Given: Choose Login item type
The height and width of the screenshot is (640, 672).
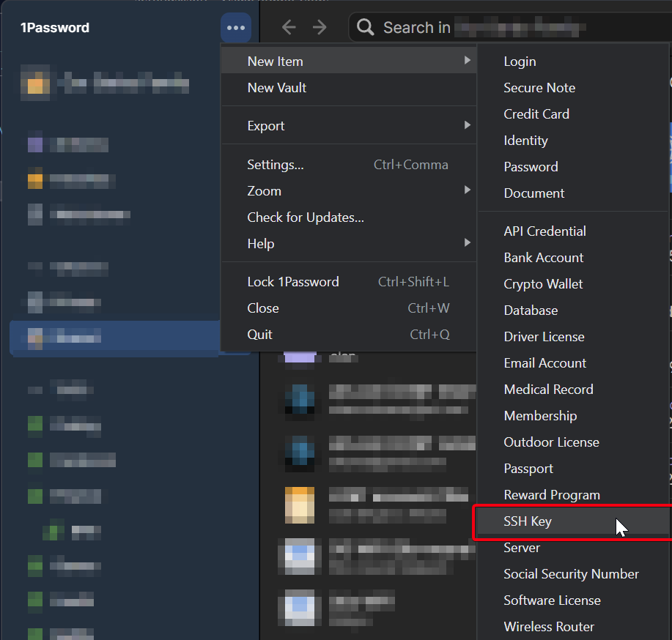Looking at the screenshot, I should (x=520, y=62).
